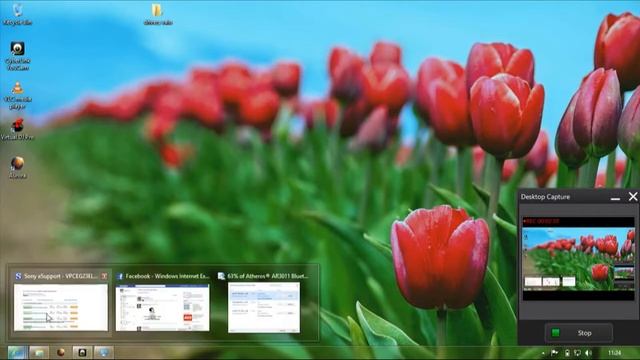This screenshot has width=640, height=360.
Task: Click the volume speaker tray icon
Action: (588, 353)
